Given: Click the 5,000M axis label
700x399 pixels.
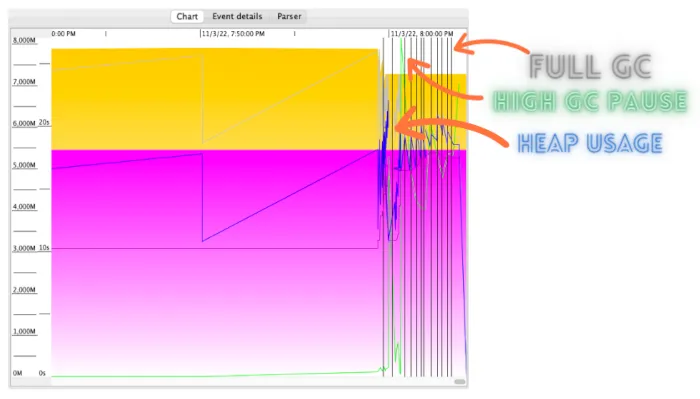Looking at the screenshot, I should point(24,165).
